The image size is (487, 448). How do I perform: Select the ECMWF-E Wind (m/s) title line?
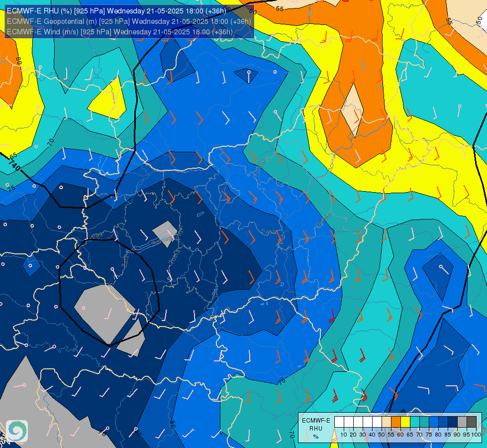coord(119,32)
